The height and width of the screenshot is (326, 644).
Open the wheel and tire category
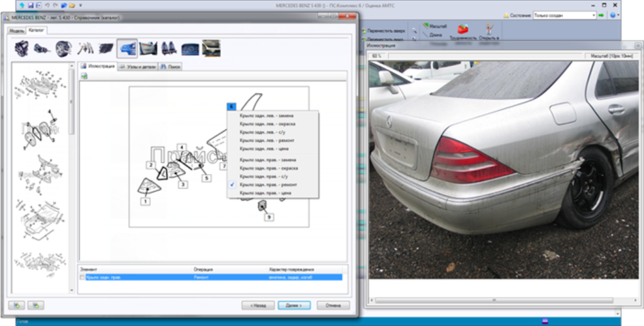[64, 49]
